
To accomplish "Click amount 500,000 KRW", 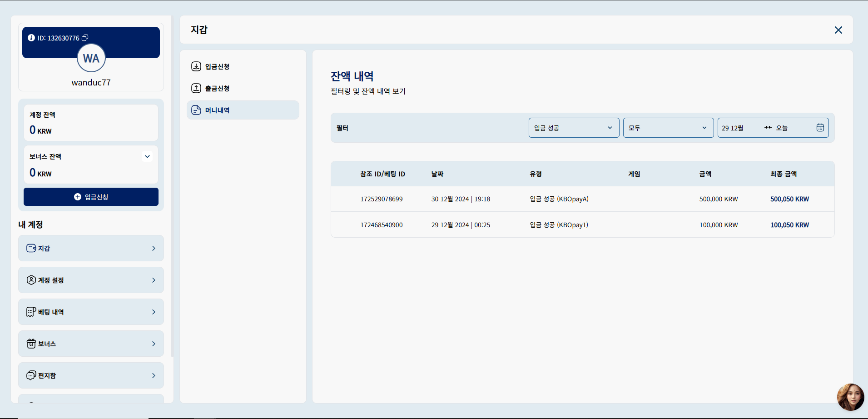I will [x=719, y=199].
